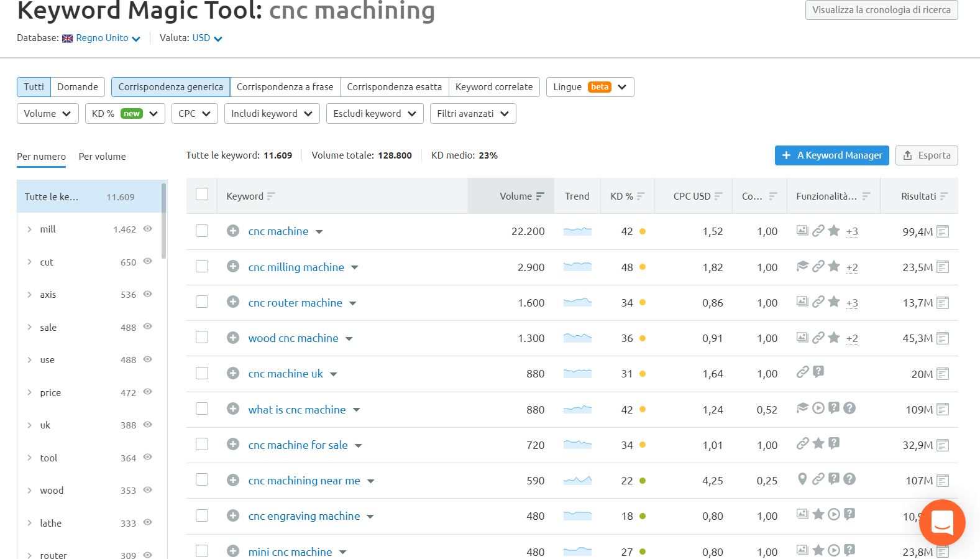
Task: Add 'cnc engraving machine' via plus icon
Action: coord(233,515)
